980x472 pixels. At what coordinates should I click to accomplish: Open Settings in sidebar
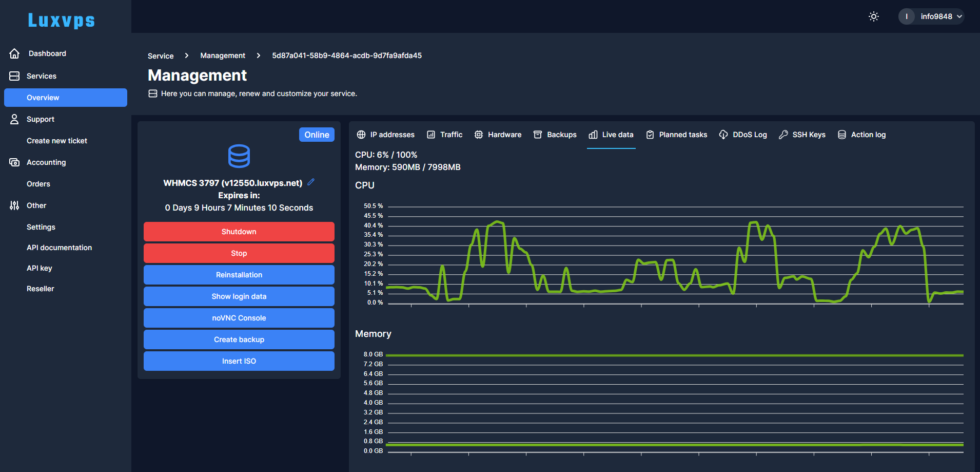(41, 227)
